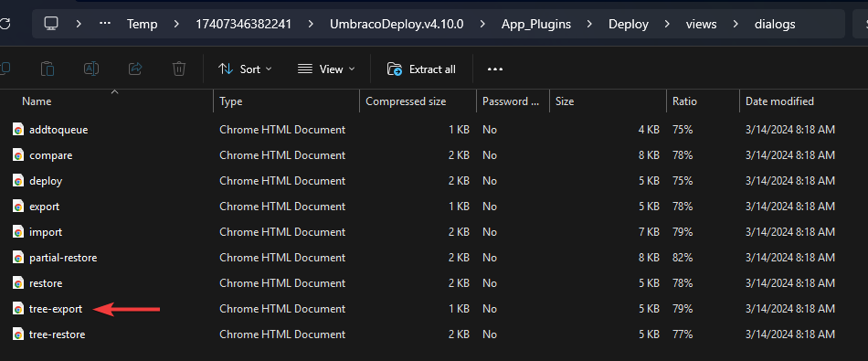
Task: Navigate to 17407346382241 breadcrumb folder
Action: point(244,24)
